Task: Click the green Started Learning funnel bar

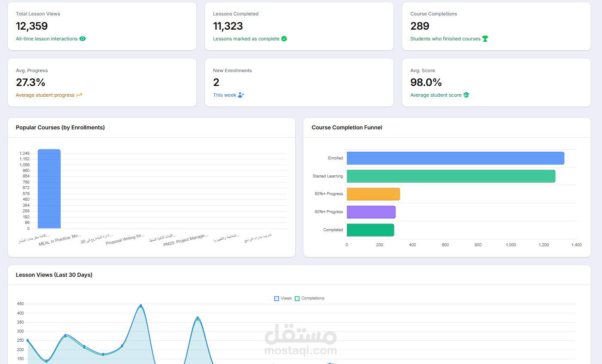Action: [451, 176]
